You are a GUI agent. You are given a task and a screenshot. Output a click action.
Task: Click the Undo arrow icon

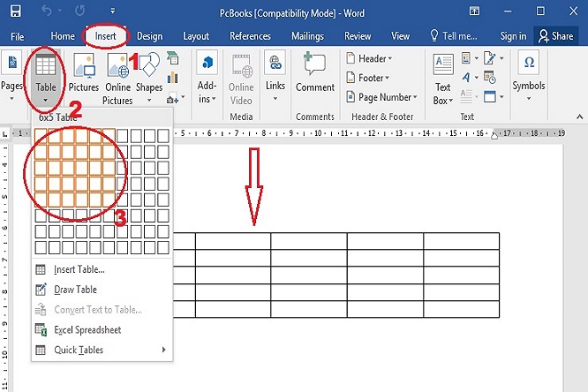pyautogui.click(x=47, y=11)
